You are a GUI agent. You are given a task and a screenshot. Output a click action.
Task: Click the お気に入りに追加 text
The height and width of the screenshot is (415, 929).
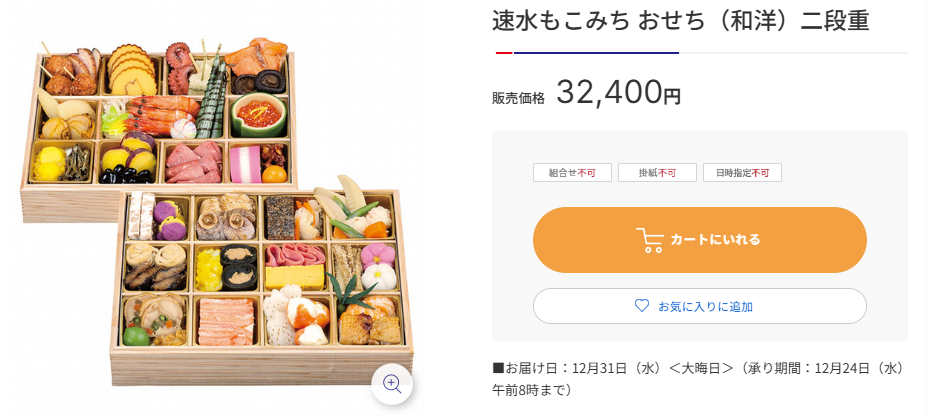click(x=705, y=306)
